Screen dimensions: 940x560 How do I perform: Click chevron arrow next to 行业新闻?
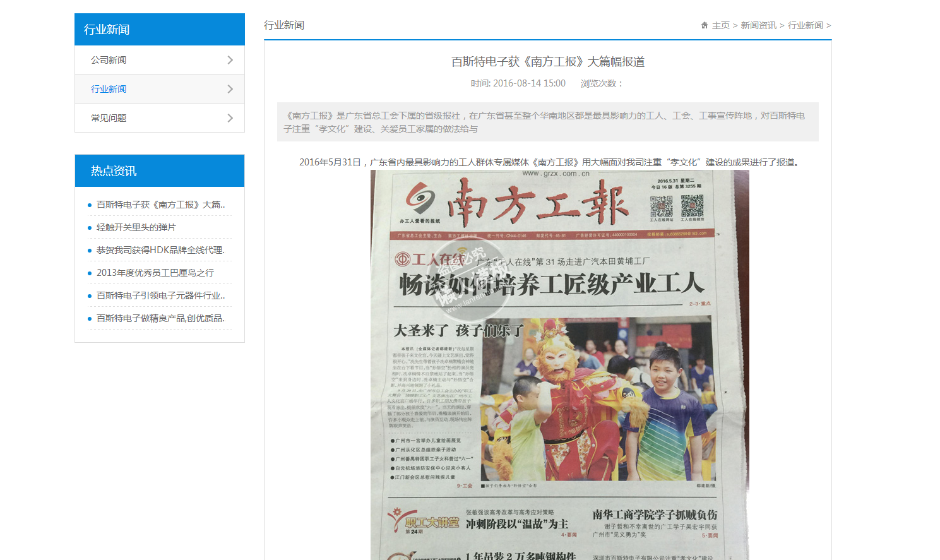point(230,89)
